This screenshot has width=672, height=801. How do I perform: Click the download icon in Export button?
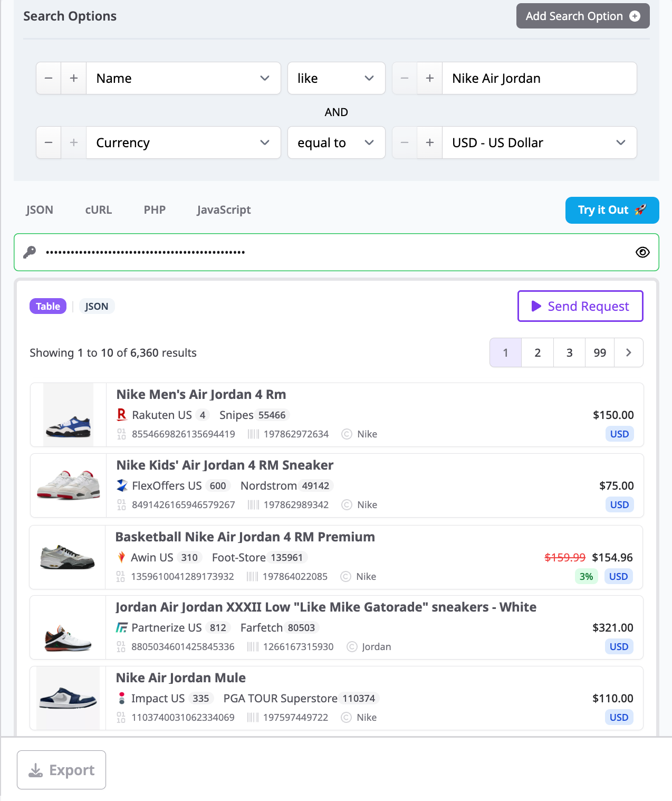pyautogui.click(x=35, y=770)
